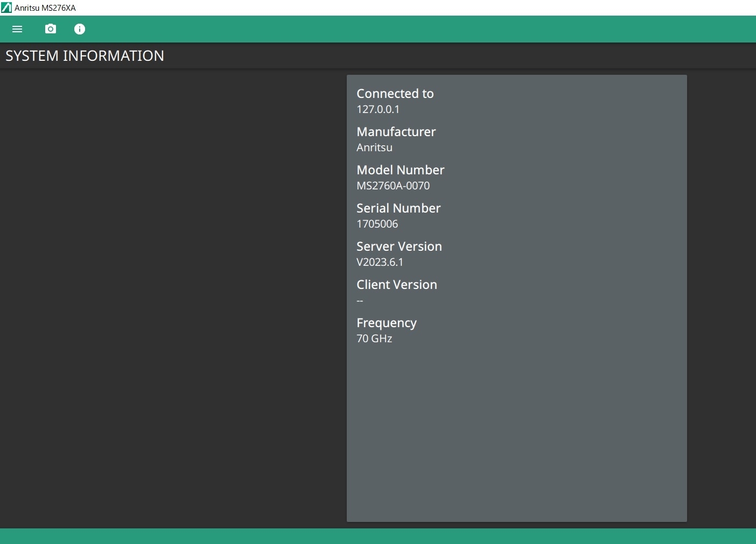This screenshot has width=756, height=544.
Task: Select the 70 GHz frequency value
Action: (374, 338)
